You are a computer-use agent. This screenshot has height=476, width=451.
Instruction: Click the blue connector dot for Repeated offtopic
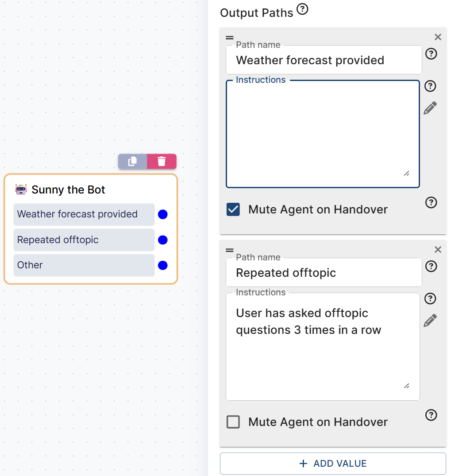click(163, 240)
